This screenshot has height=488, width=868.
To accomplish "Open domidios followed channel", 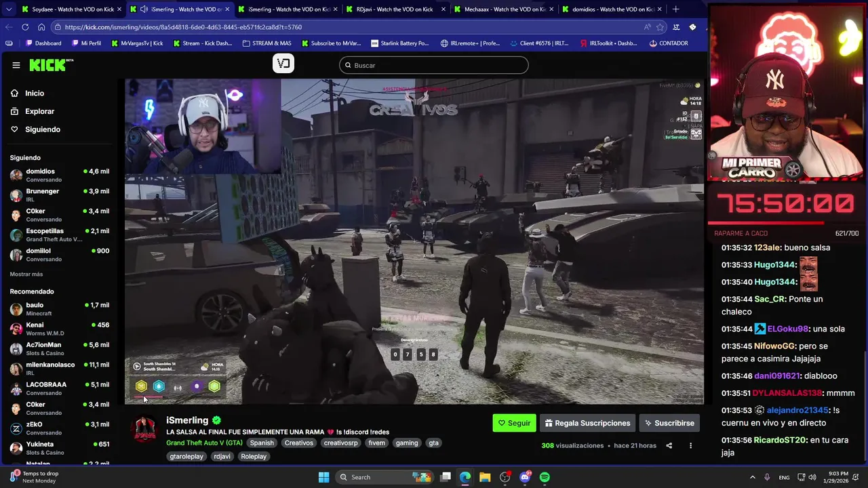I will pyautogui.click(x=60, y=175).
